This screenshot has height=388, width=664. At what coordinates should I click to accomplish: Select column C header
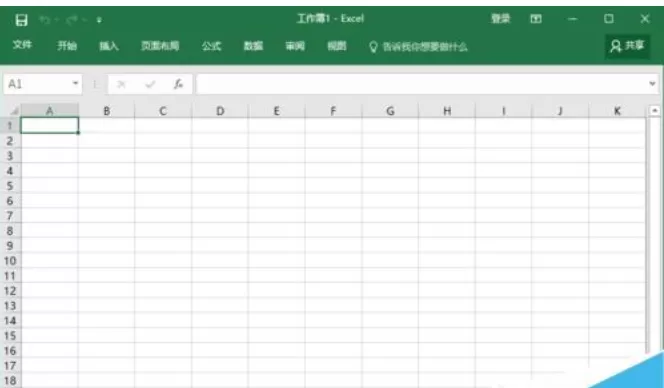point(163,111)
